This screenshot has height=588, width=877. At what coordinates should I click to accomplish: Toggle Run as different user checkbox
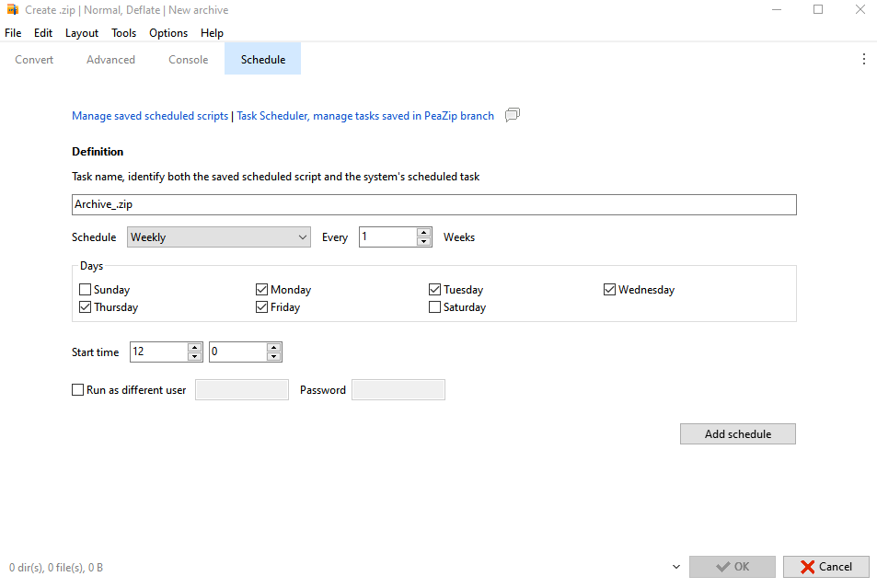[78, 390]
